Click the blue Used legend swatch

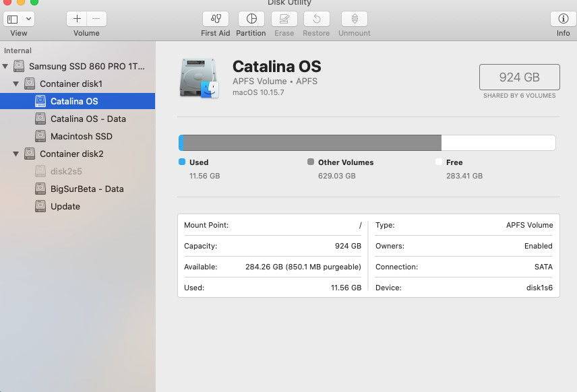(182, 162)
